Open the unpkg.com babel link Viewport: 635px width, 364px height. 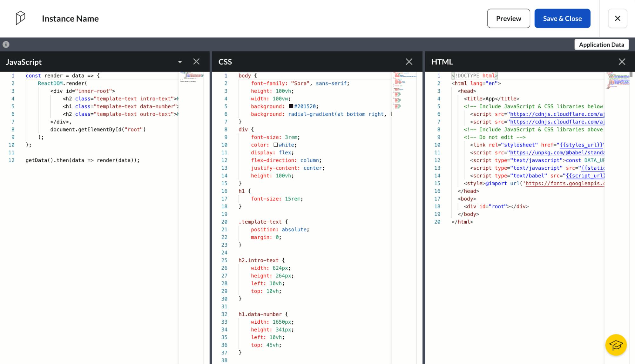(x=557, y=153)
